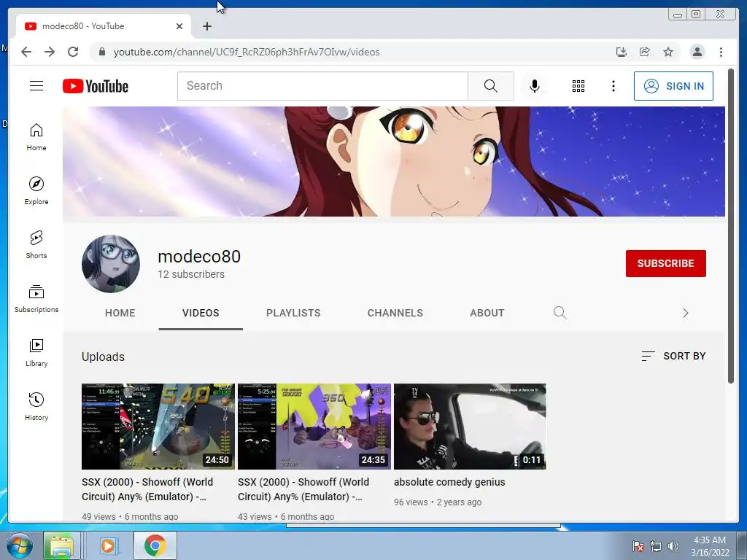Open Shorts in the left sidebar
Screen dimensions: 747x560
36,245
